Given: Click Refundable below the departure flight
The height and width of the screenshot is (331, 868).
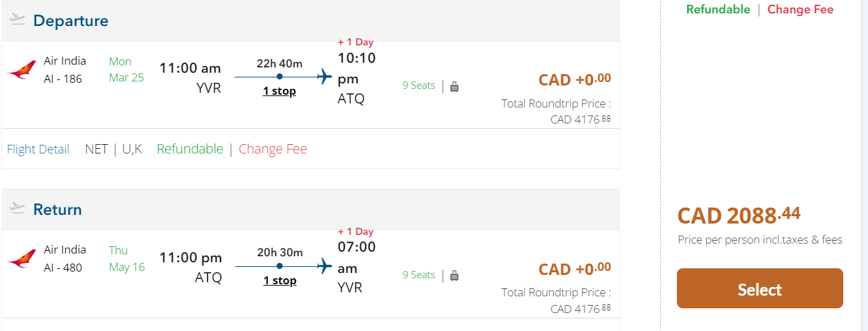Looking at the screenshot, I should click(x=190, y=149).
